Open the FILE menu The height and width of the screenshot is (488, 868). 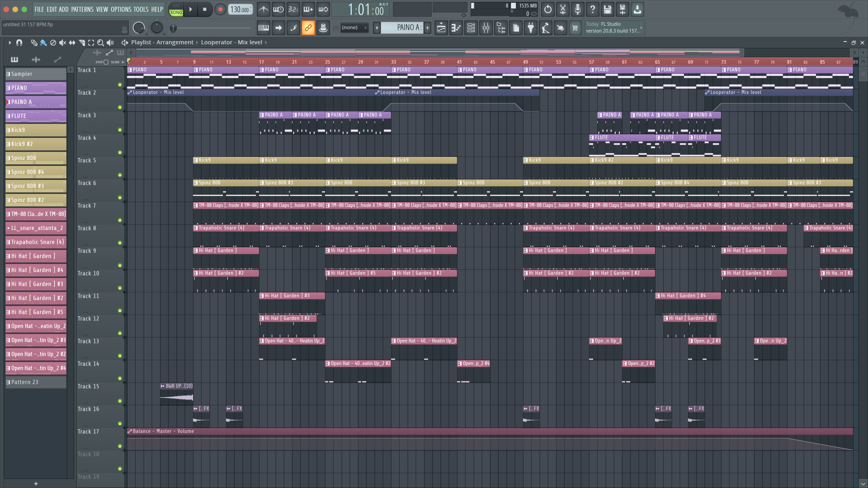pos(39,9)
